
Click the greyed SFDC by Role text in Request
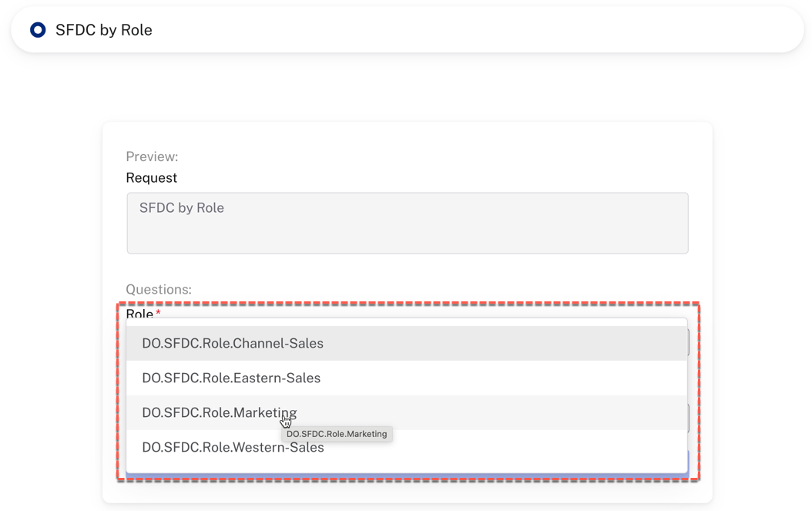[182, 208]
